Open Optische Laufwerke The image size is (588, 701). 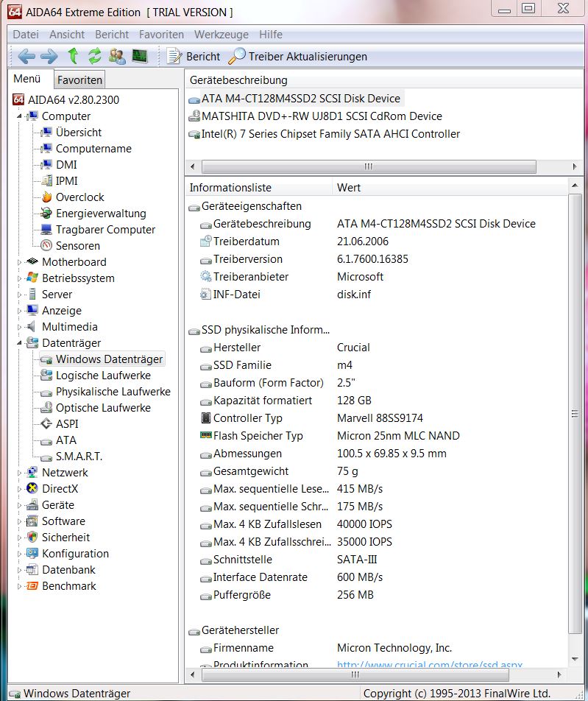[x=103, y=408]
